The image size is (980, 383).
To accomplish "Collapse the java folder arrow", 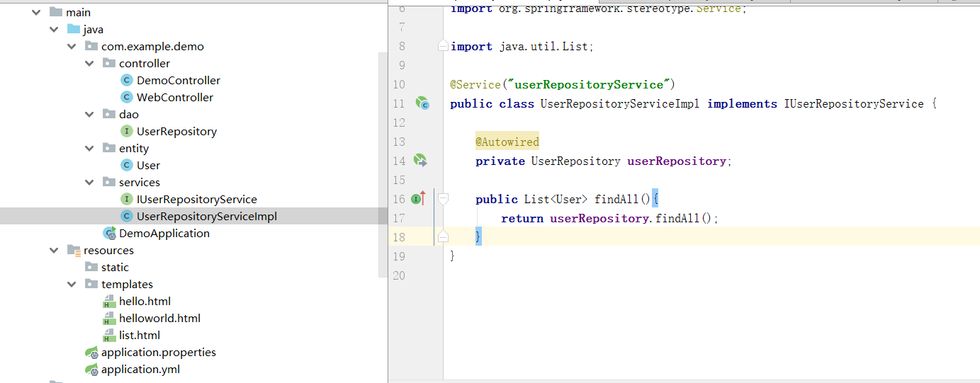I will click(54, 29).
